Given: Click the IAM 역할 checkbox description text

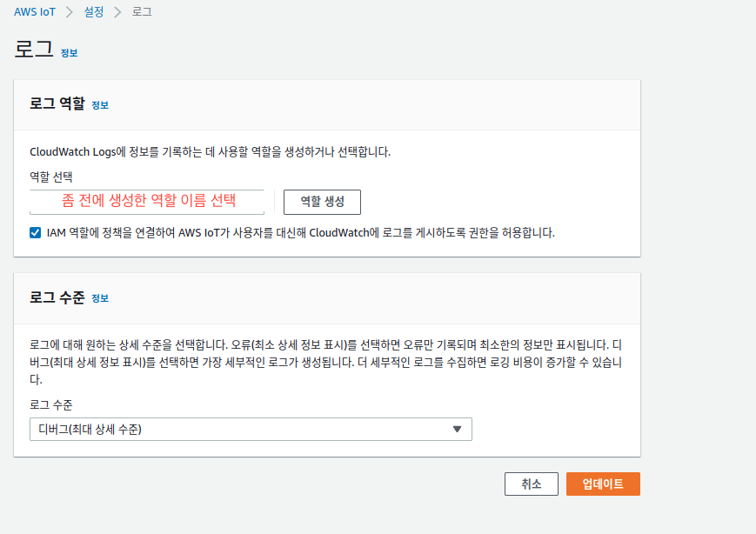Looking at the screenshot, I should coord(301,233).
